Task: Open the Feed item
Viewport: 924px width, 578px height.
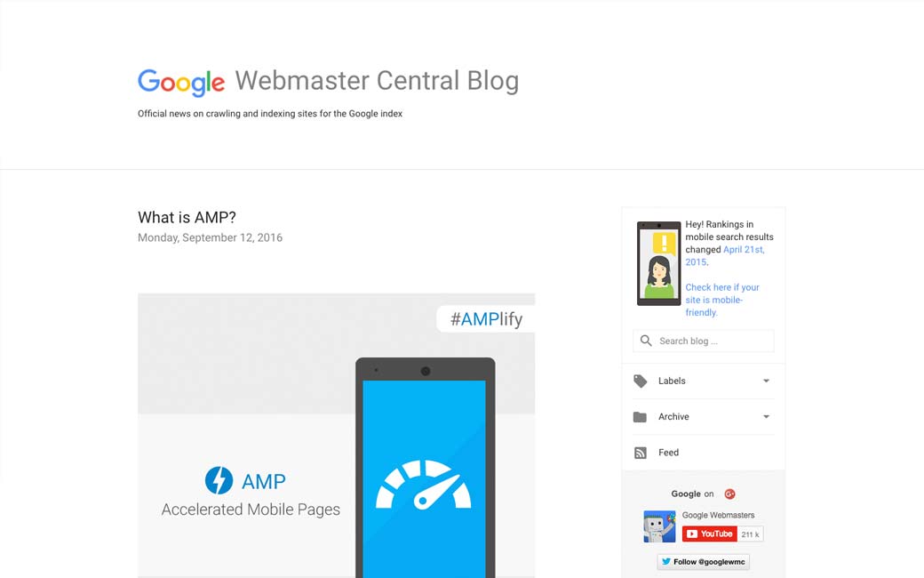Action: tap(703, 453)
